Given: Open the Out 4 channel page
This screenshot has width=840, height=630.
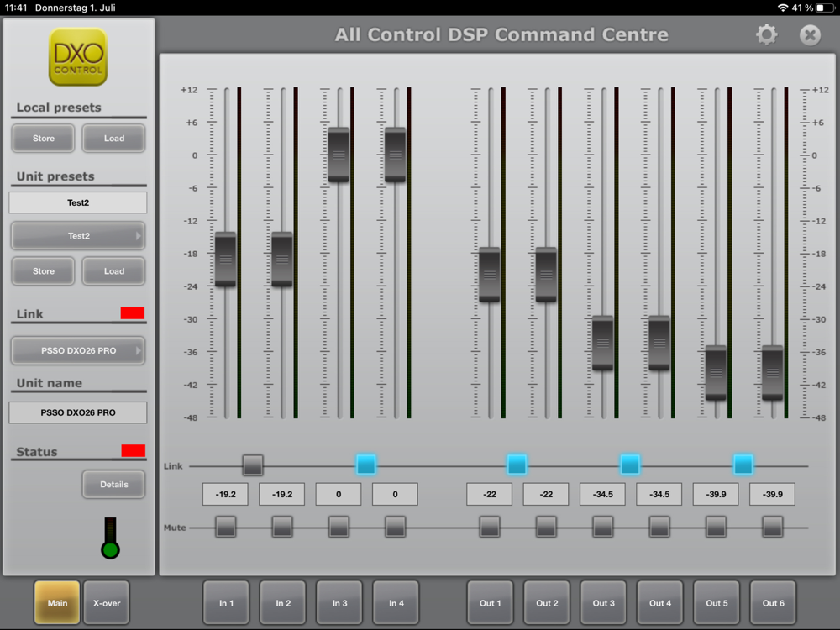Looking at the screenshot, I should pyautogui.click(x=660, y=602).
